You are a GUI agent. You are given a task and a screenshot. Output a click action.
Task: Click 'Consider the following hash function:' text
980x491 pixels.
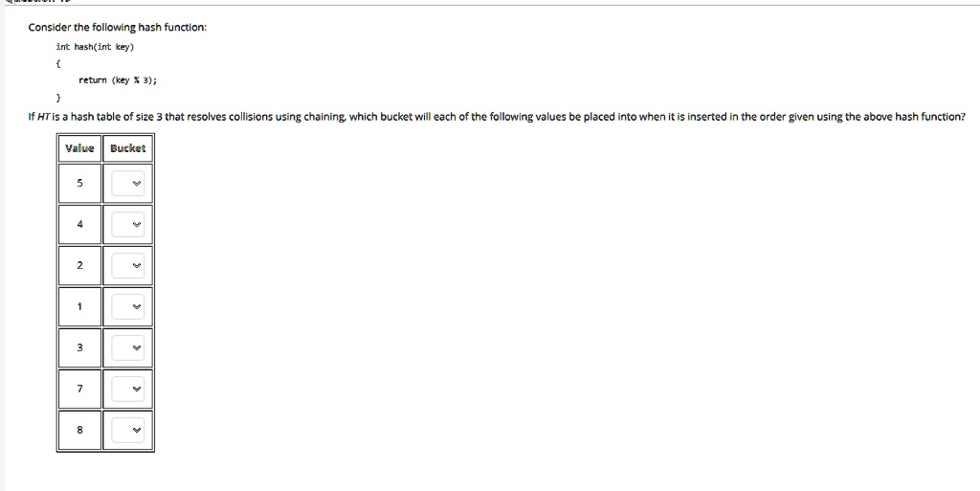(117, 28)
